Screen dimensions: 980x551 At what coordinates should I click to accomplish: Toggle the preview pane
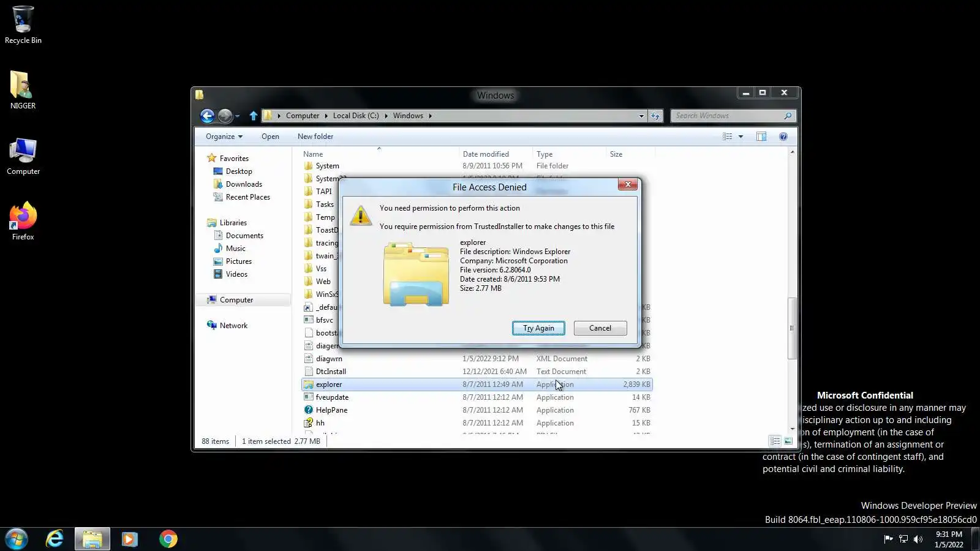[x=761, y=137]
